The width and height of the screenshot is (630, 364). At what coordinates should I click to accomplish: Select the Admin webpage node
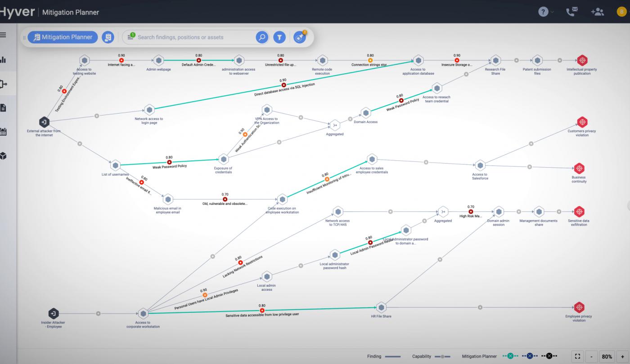coord(158,60)
